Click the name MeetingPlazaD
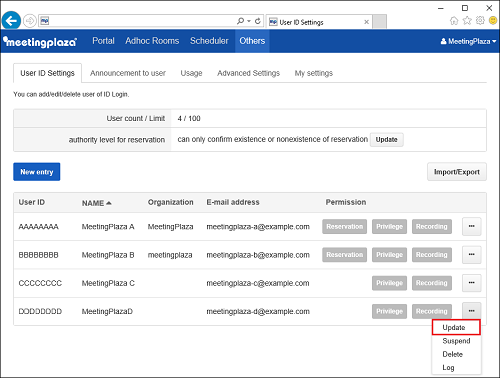Viewport: 500px width, 378px height. tap(107, 312)
